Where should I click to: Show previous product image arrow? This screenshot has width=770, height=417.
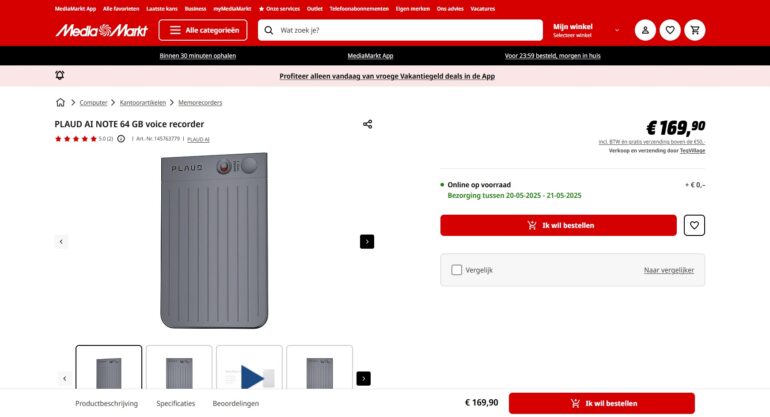pos(61,242)
